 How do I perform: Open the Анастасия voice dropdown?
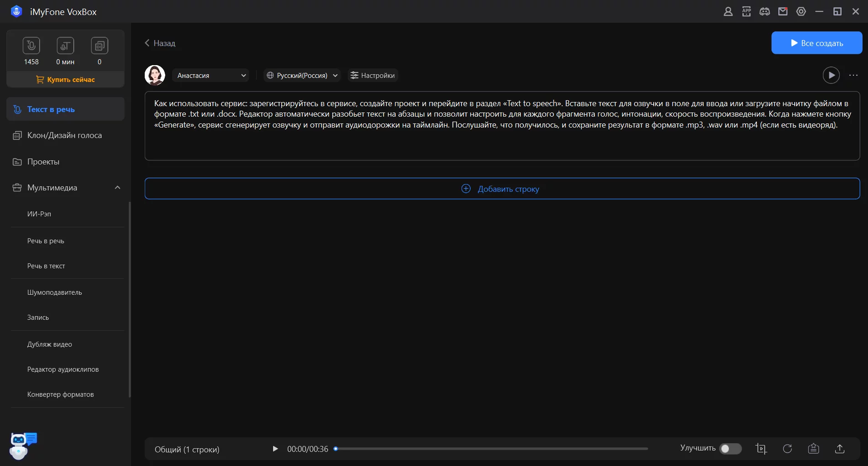(211, 76)
